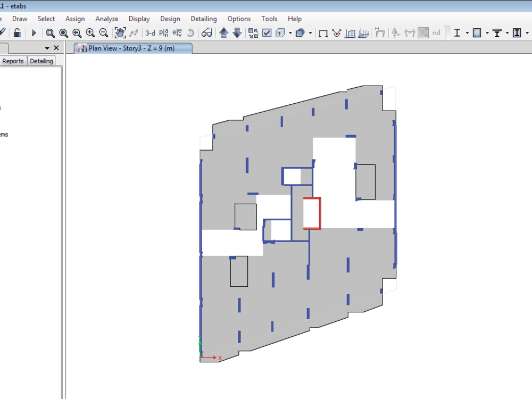Screen dimensions: 532x399
Task: Run analysis with the play arrow icon
Action: pyautogui.click(x=34, y=33)
